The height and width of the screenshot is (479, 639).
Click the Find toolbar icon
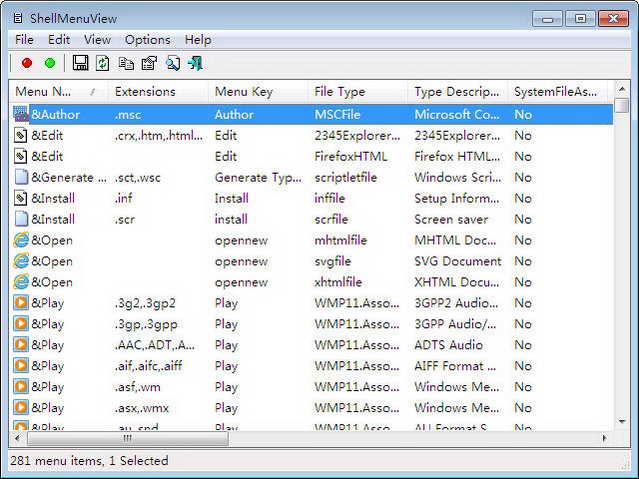[x=173, y=63]
